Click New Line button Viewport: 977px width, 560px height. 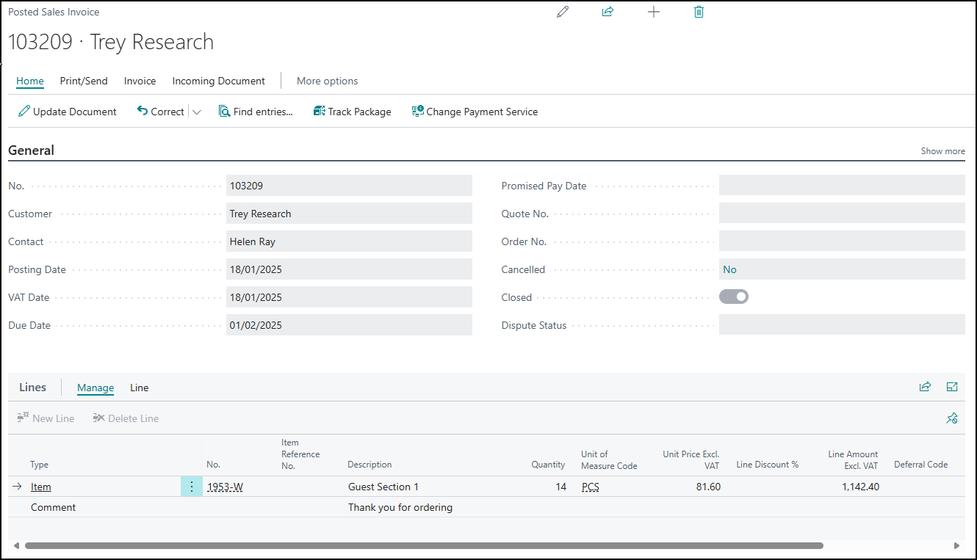46,418
